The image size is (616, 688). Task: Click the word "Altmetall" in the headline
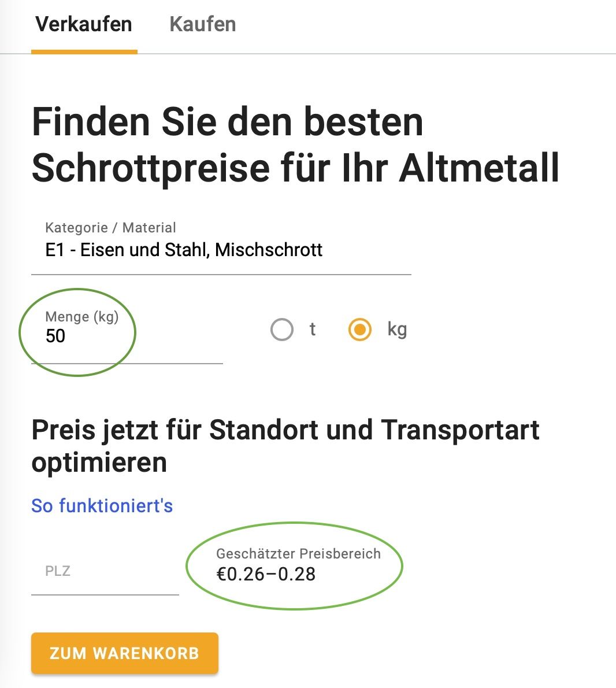479,168
